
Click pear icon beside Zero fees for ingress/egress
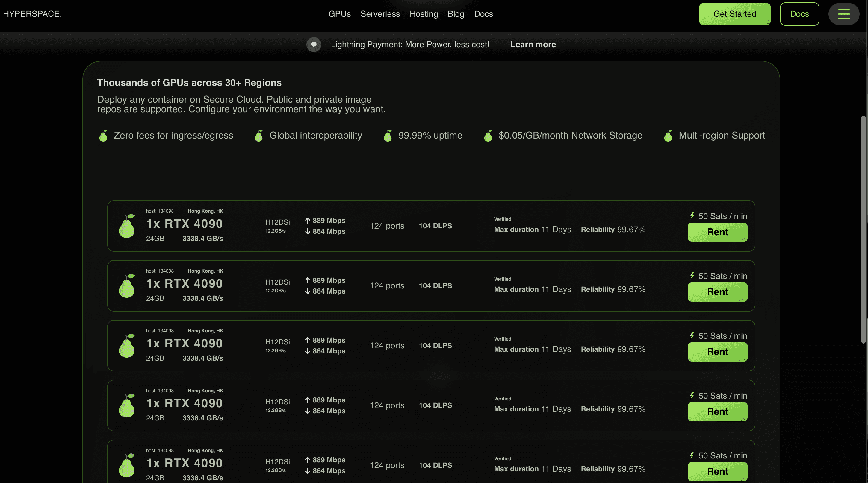pos(103,136)
